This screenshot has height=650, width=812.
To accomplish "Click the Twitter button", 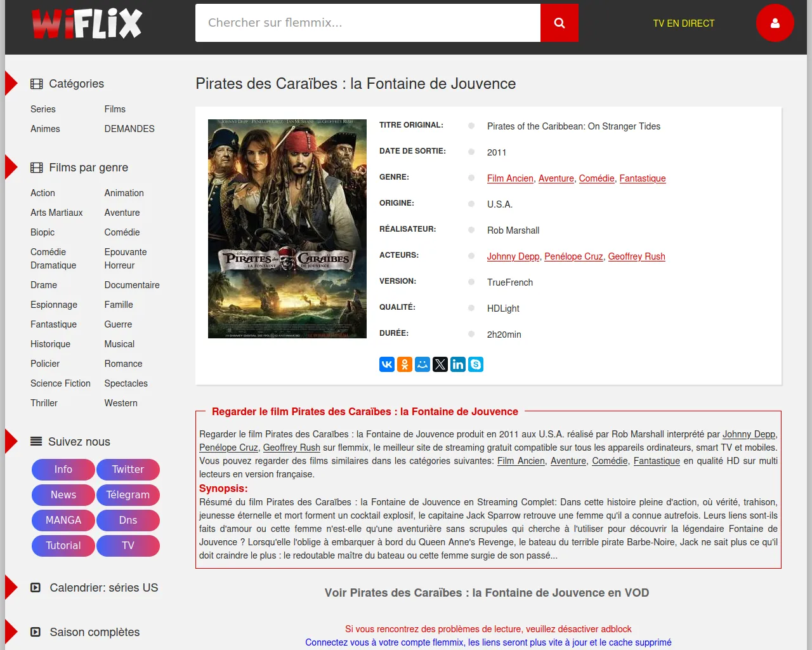I will 128,470.
